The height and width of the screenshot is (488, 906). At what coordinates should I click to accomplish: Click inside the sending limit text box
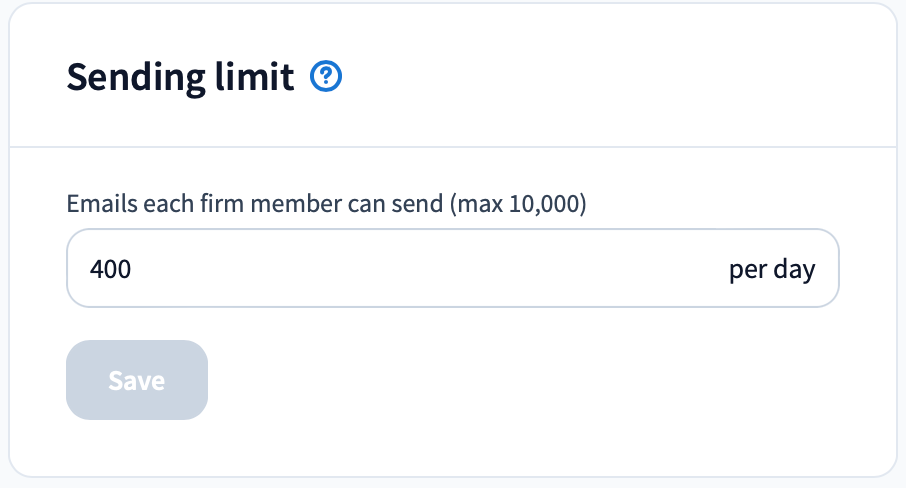(x=400, y=269)
